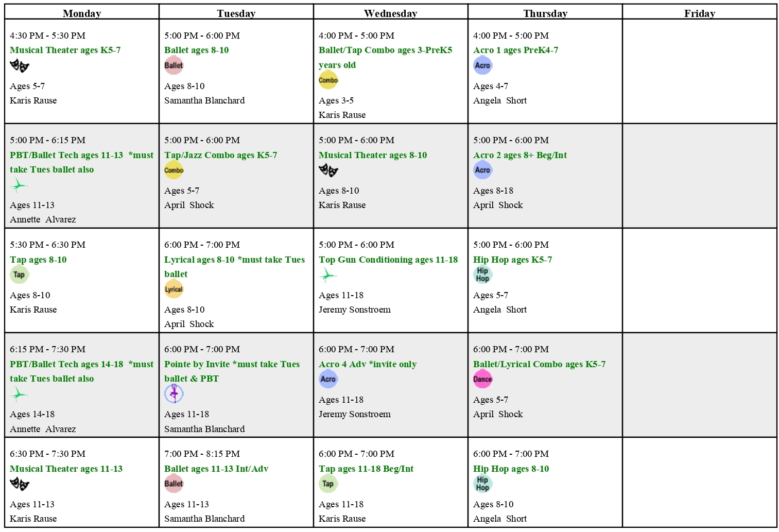The width and height of the screenshot is (779, 532).
Task: Click the blue Acro badge under Acro 4 Adv
Action: coord(328,379)
